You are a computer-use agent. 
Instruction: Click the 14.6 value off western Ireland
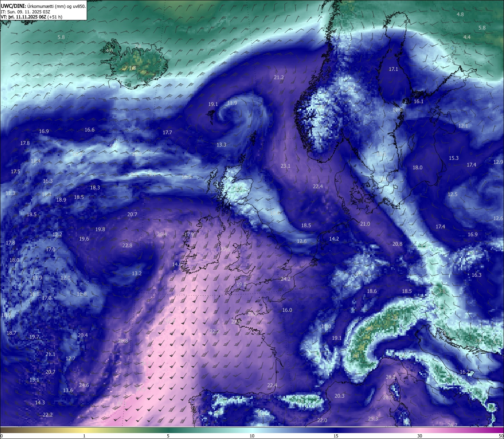pos(177,264)
